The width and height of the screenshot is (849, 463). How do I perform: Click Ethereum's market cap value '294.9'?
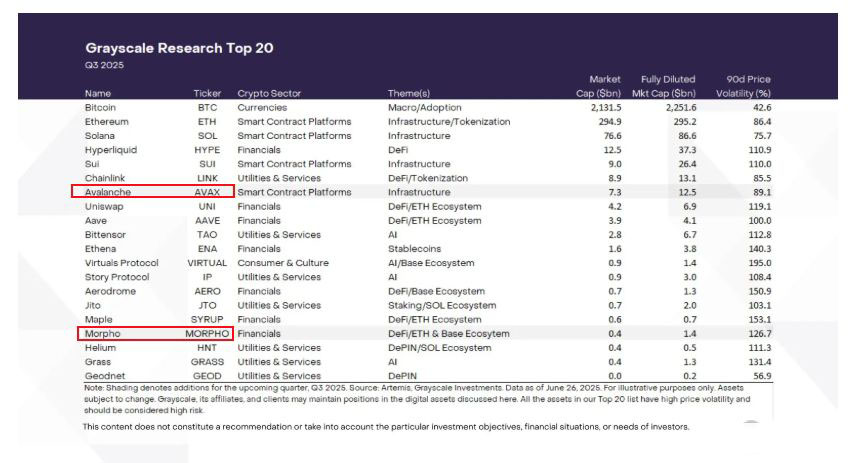point(610,121)
